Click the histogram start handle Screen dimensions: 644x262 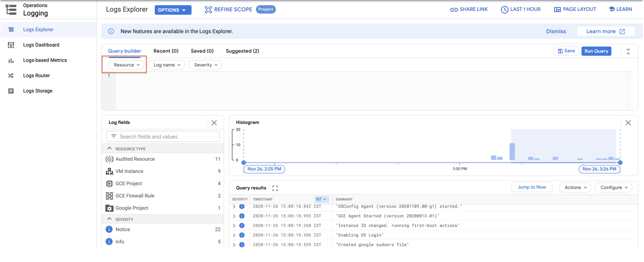(x=244, y=163)
